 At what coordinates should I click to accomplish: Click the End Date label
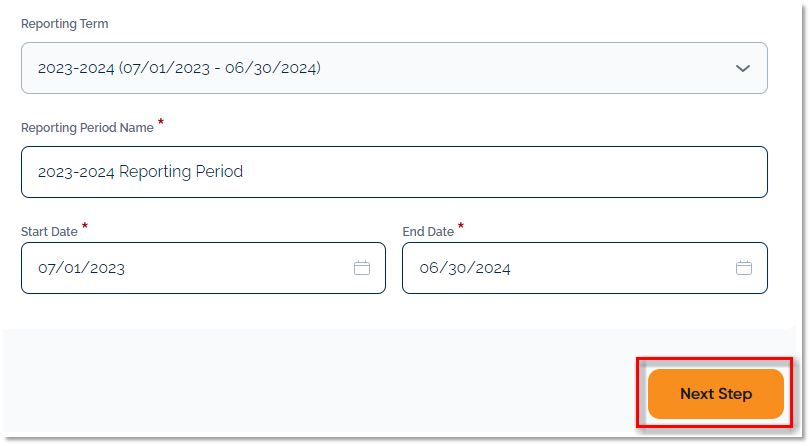pos(428,232)
